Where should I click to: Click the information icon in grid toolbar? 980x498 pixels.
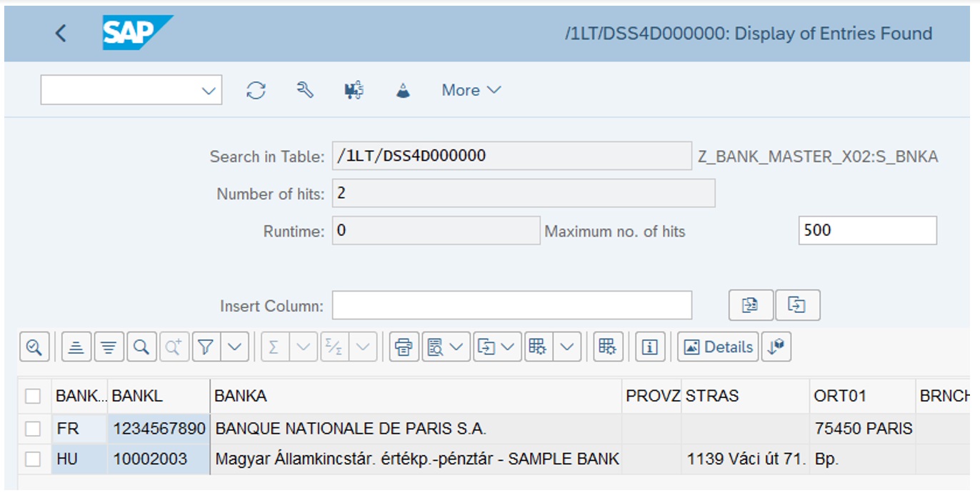(x=649, y=347)
